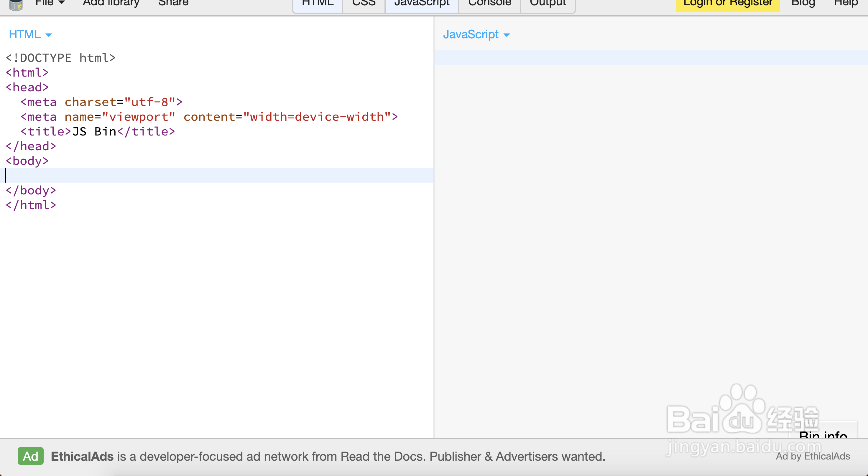
Task: Click the first line of JavaScript editor
Action: [651, 57]
